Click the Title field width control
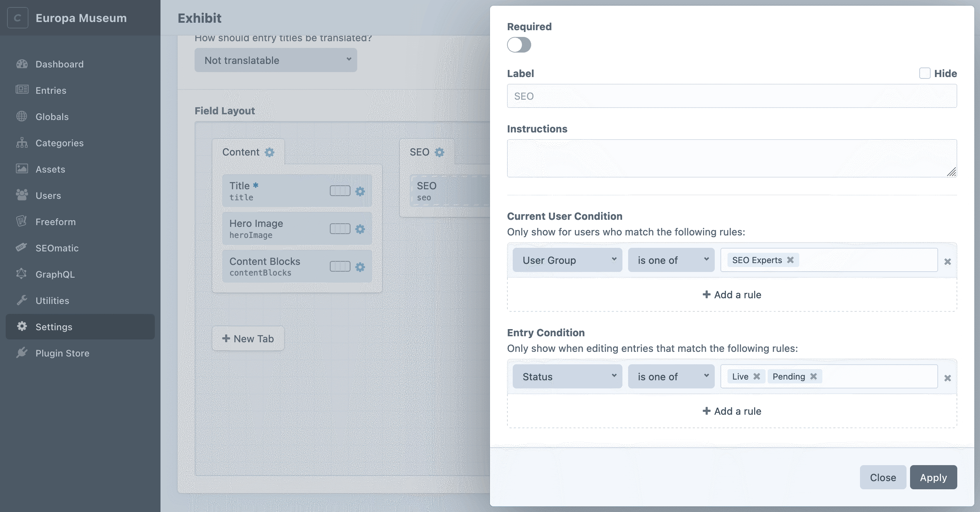The image size is (980, 512). coord(340,191)
